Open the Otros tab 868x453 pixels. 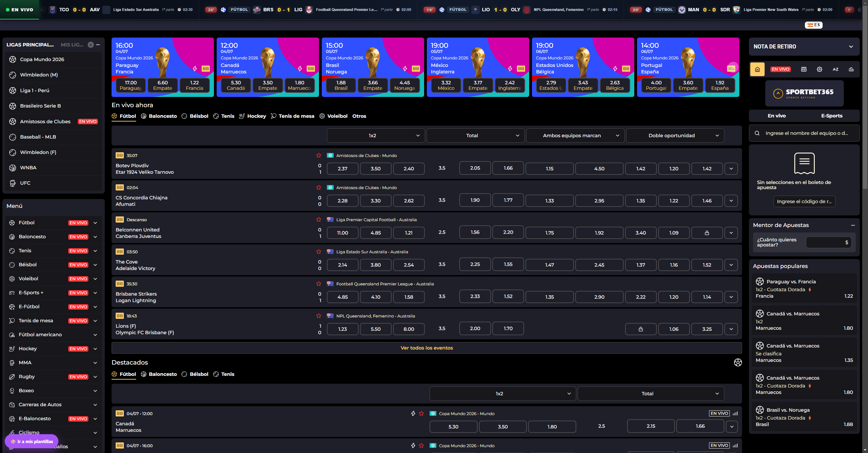pos(359,116)
